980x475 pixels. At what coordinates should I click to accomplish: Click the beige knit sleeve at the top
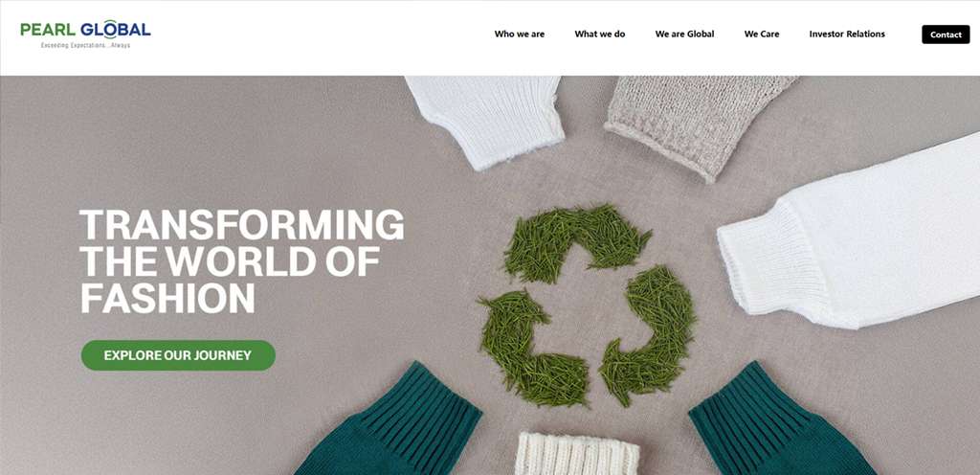[700, 122]
